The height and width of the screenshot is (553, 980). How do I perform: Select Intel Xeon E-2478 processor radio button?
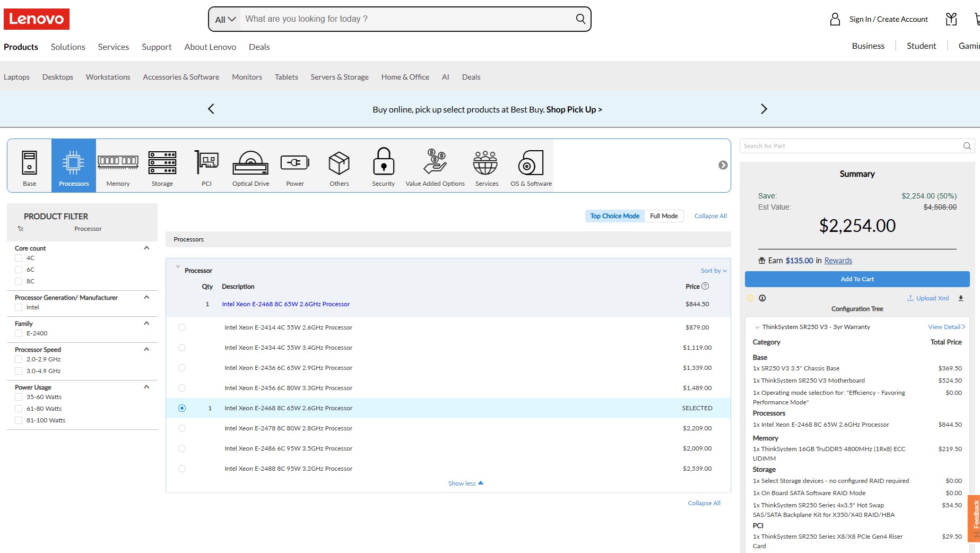click(x=182, y=428)
